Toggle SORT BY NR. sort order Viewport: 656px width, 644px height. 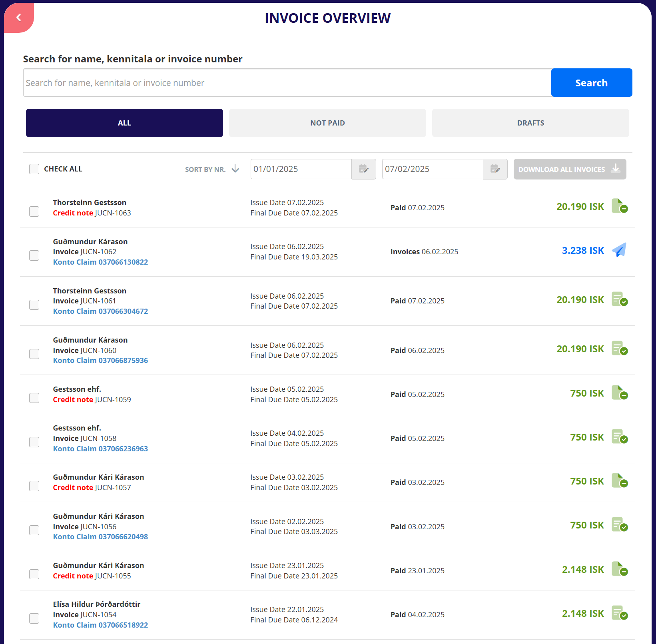pyautogui.click(x=212, y=169)
